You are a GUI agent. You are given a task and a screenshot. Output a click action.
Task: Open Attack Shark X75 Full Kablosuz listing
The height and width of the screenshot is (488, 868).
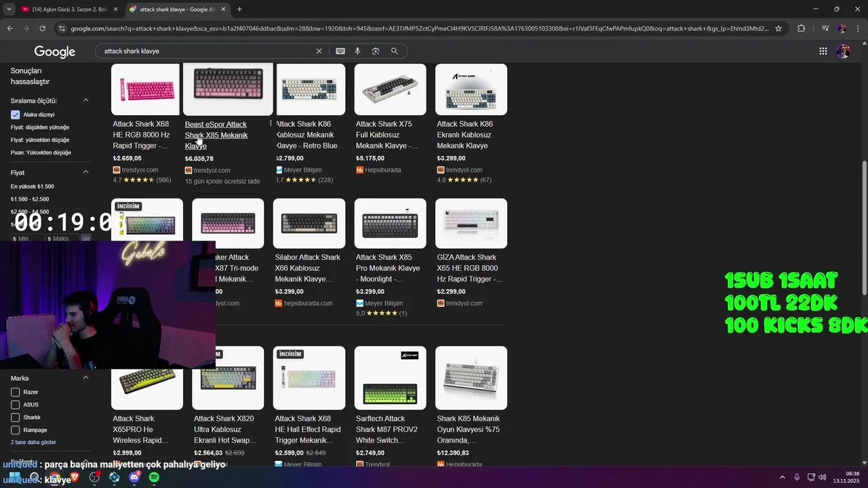pyautogui.click(x=387, y=135)
